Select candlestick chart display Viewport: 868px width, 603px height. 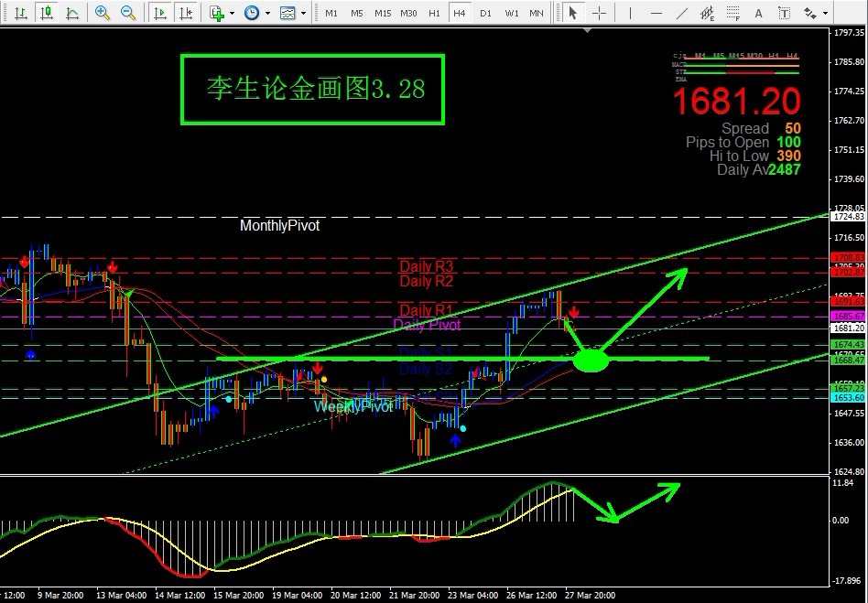(45, 13)
